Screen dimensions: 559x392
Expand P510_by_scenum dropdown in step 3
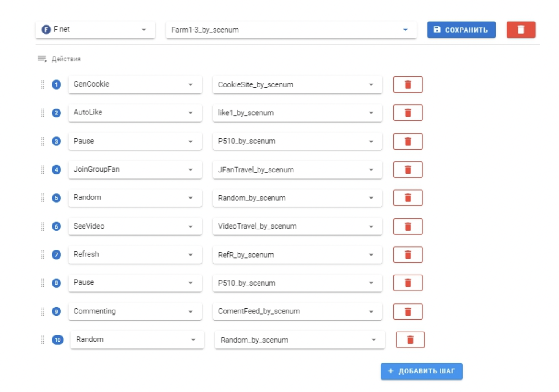pyautogui.click(x=297, y=141)
